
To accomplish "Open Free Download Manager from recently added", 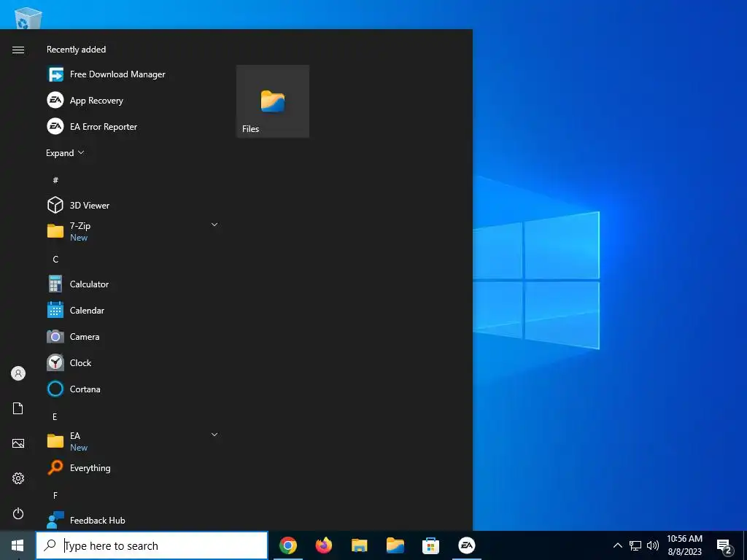I will [133, 74].
